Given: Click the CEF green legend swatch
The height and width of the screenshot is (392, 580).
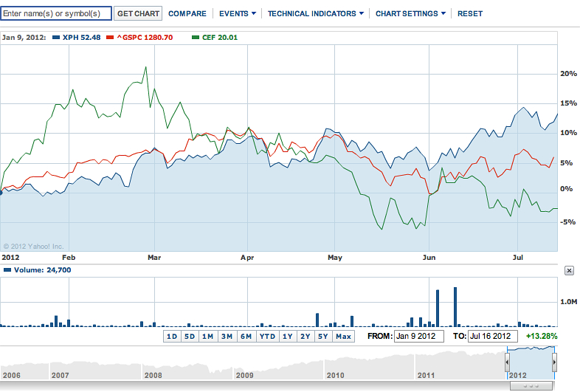Looking at the screenshot, I should pos(196,38).
